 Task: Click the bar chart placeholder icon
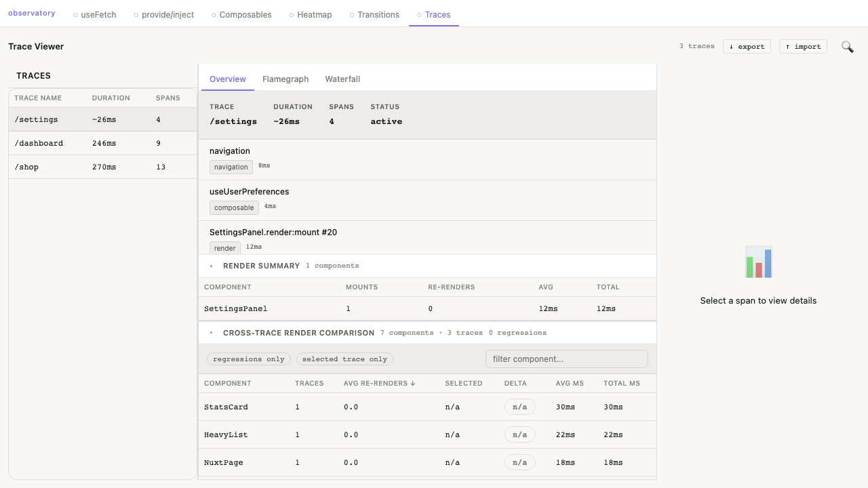tap(758, 262)
